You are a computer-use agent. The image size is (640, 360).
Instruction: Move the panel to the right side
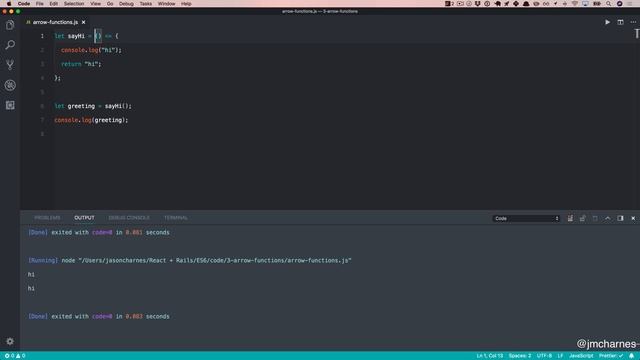pos(620,218)
